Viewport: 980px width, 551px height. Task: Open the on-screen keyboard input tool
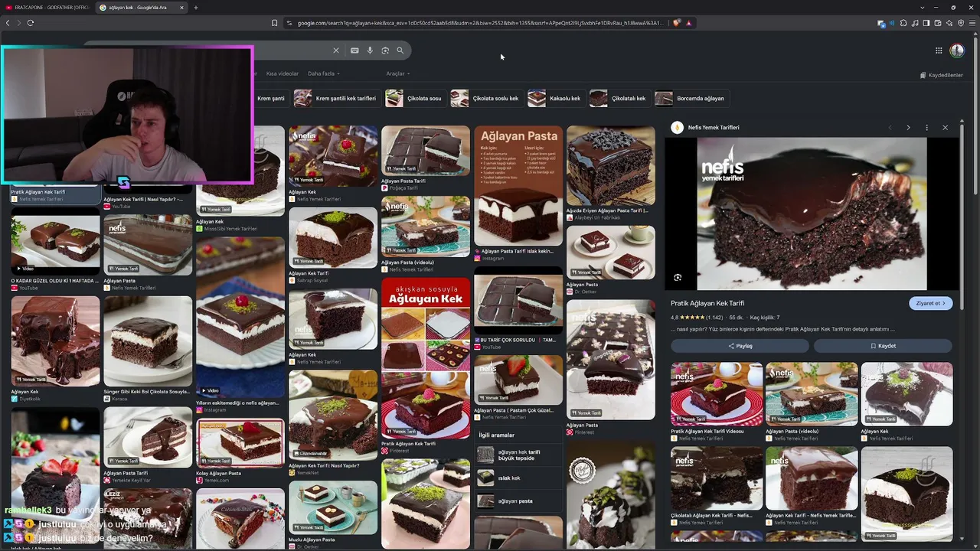pos(354,51)
